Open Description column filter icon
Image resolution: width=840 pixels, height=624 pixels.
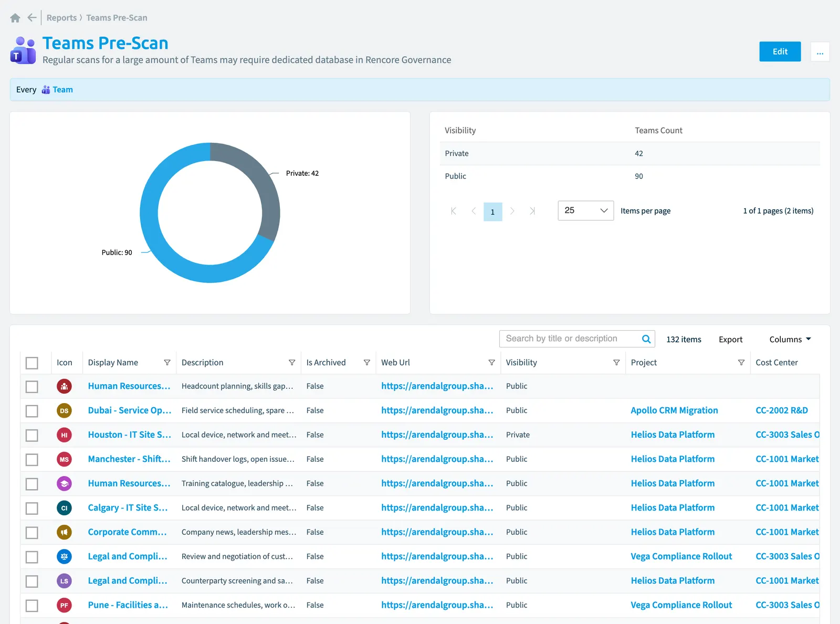click(292, 363)
